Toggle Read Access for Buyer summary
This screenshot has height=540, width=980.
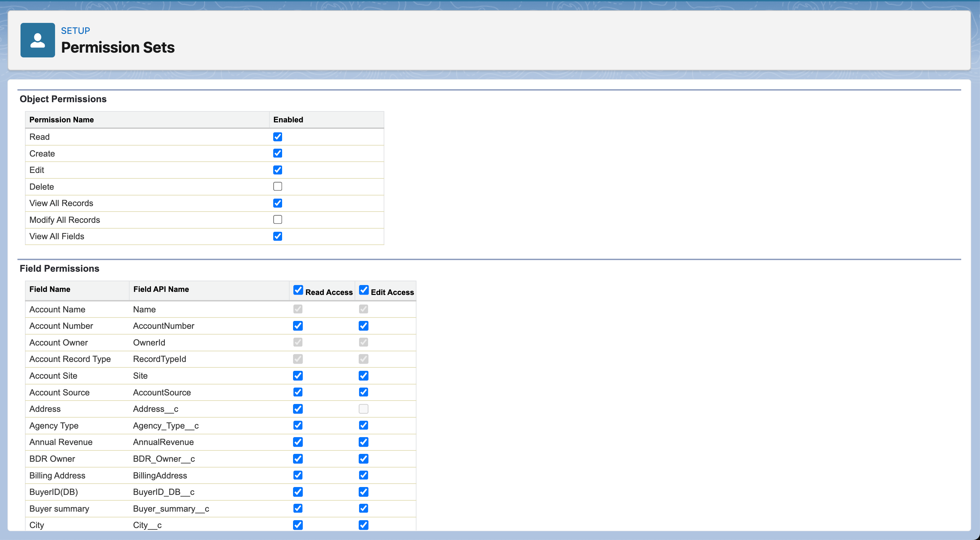coord(298,509)
